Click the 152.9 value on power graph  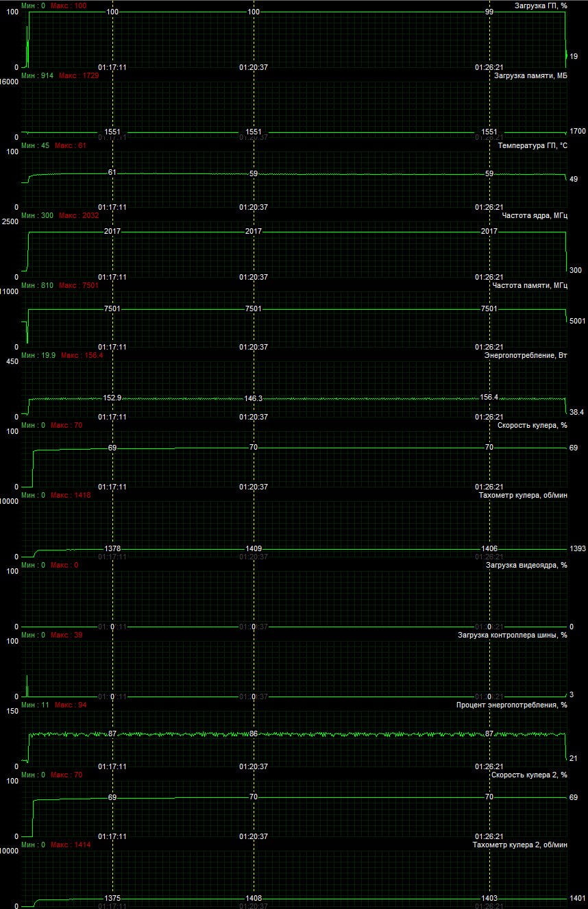112,398
